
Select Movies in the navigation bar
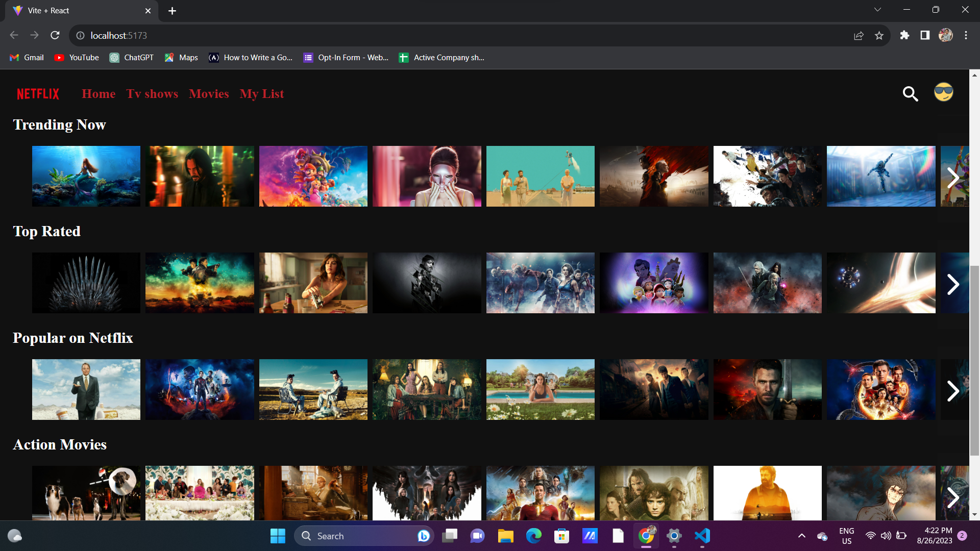(x=208, y=94)
